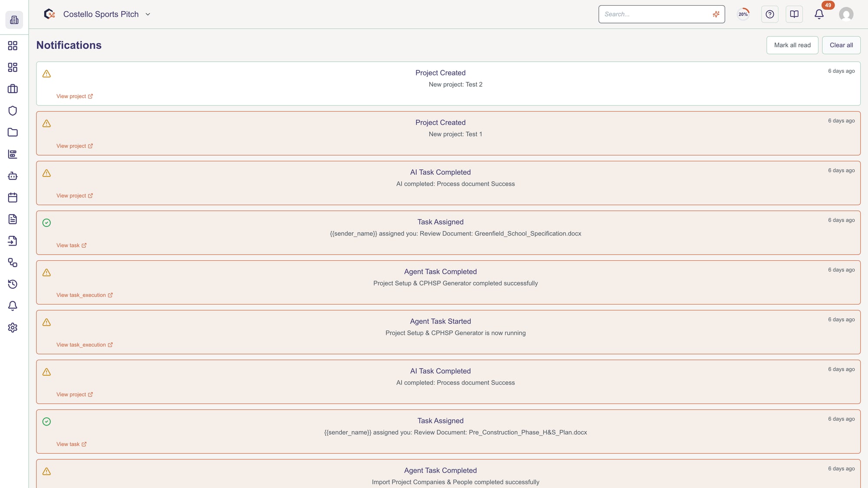Open the book documentation icon in header
The width and height of the screenshot is (868, 488).
click(794, 14)
